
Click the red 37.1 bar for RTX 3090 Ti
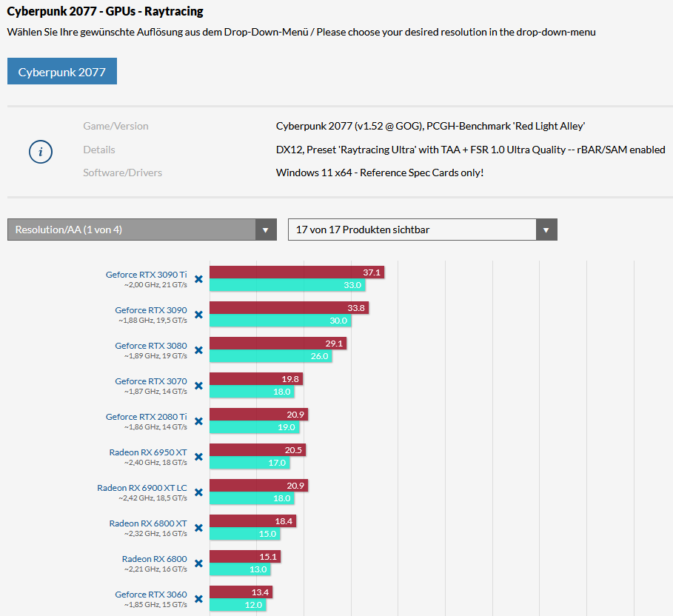click(297, 272)
